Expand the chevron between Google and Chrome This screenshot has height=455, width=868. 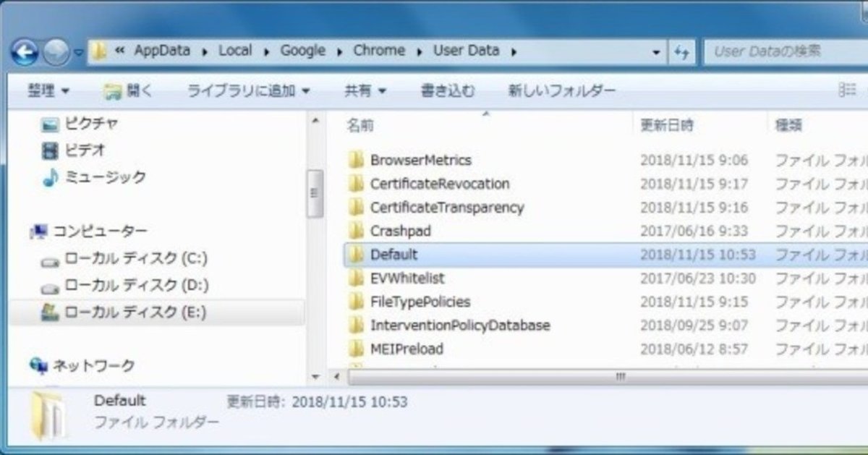[x=340, y=51]
